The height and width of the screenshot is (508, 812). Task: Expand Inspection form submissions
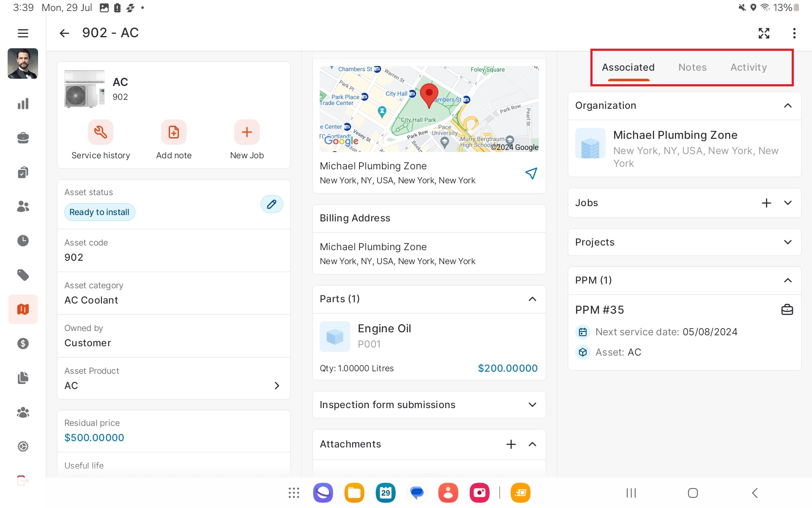532,405
